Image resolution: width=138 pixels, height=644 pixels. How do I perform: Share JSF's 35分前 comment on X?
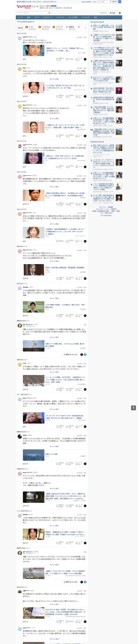tap(82, 355)
